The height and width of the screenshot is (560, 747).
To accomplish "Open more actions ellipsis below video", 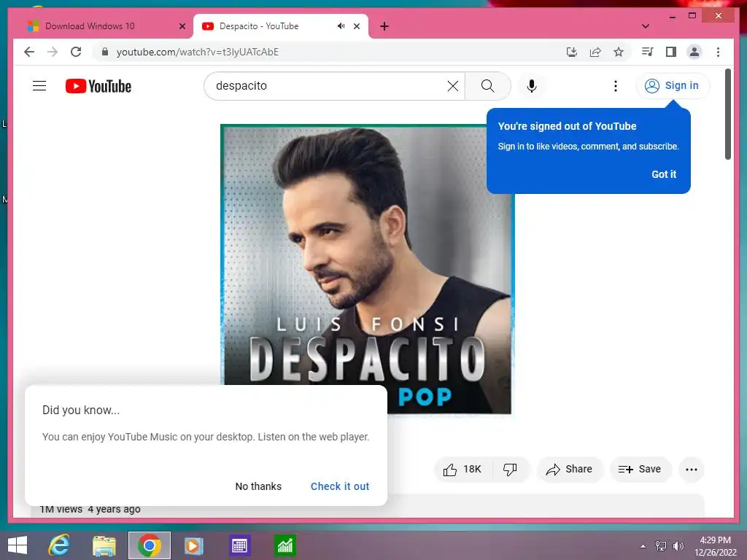I will 692,470.
